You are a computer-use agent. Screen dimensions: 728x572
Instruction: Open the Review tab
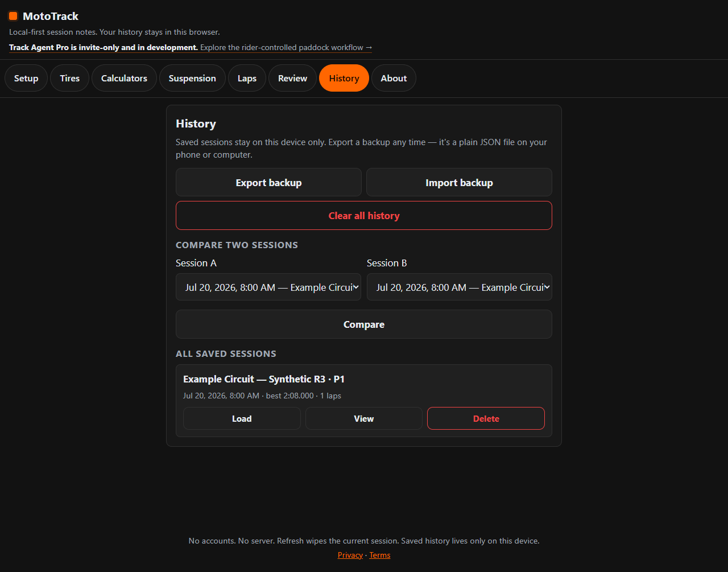coord(292,78)
